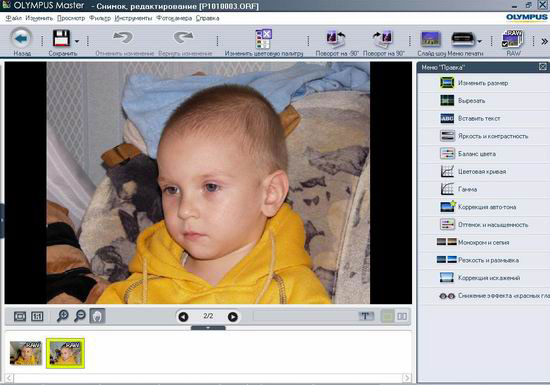Go to next image arrow
The image size is (550, 385).
point(232,317)
